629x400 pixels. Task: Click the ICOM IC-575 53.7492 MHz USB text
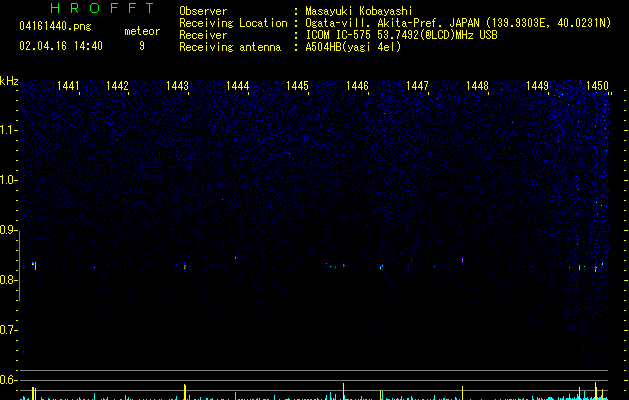tap(402, 35)
